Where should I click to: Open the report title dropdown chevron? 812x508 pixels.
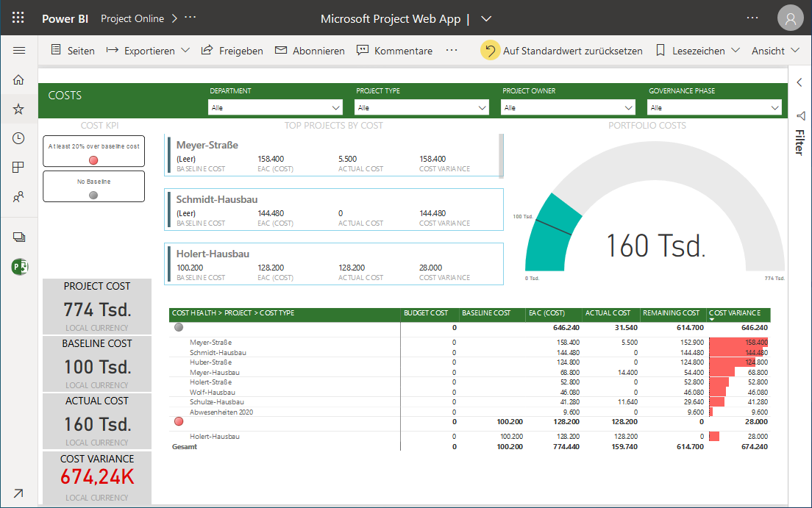485,18
